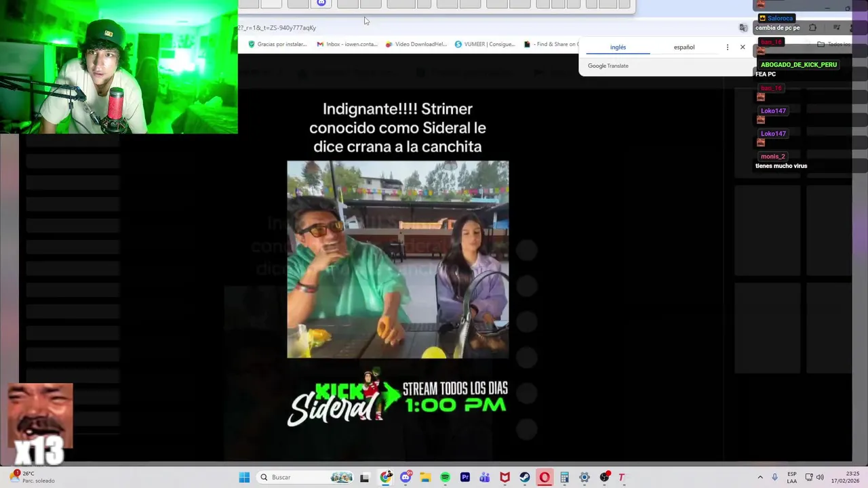Click the laughing face x13 emote
The height and width of the screenshot is (488, 868).
40,424
